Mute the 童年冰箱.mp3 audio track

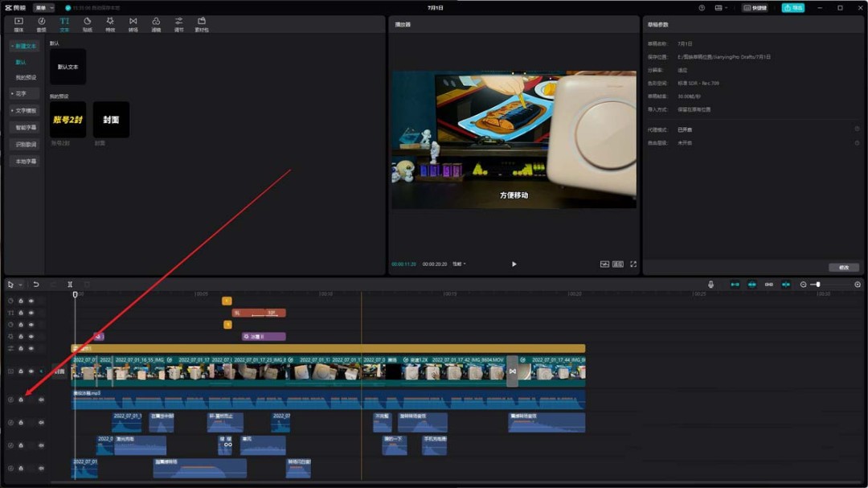pyautogui.click(x=41, y=400)
